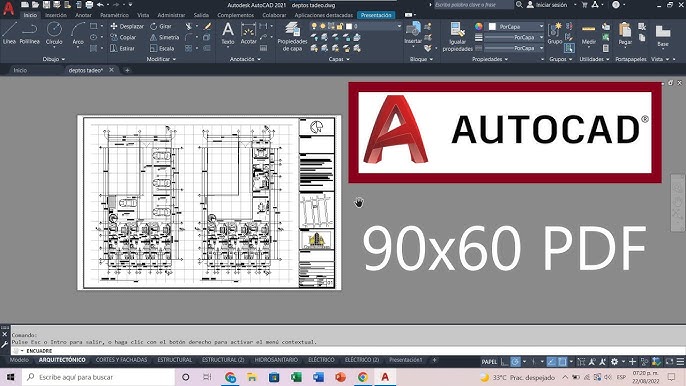
Task: Close the deptos tadeo drawing tab
Action: tap(112, 70)
